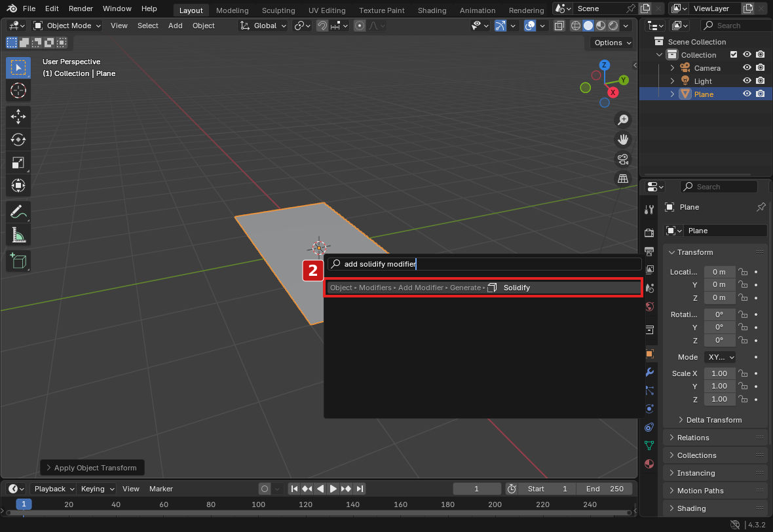Switch to the UV Editing workspace tab
Image resolution: width=773 pixels, height=532 pixels.
(x=327, y=10)
